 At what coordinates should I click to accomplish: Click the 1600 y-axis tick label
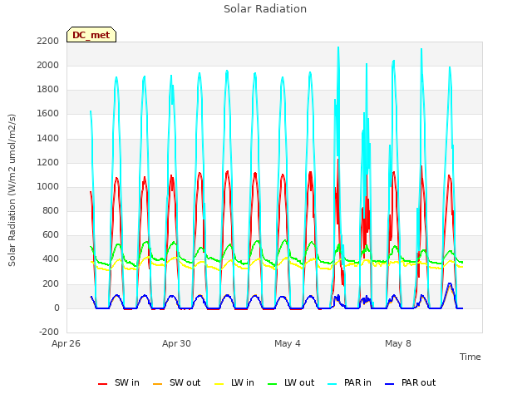[48, 114]
